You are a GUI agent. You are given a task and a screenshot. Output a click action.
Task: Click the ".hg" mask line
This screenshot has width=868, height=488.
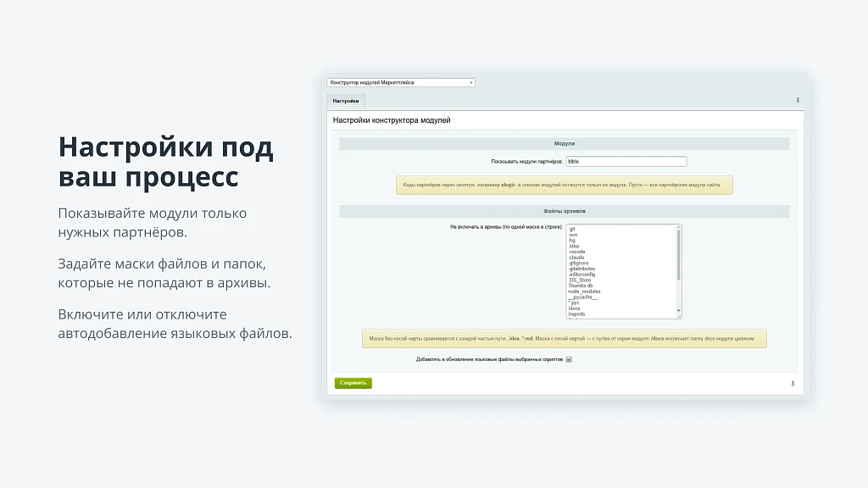[572, 240]
